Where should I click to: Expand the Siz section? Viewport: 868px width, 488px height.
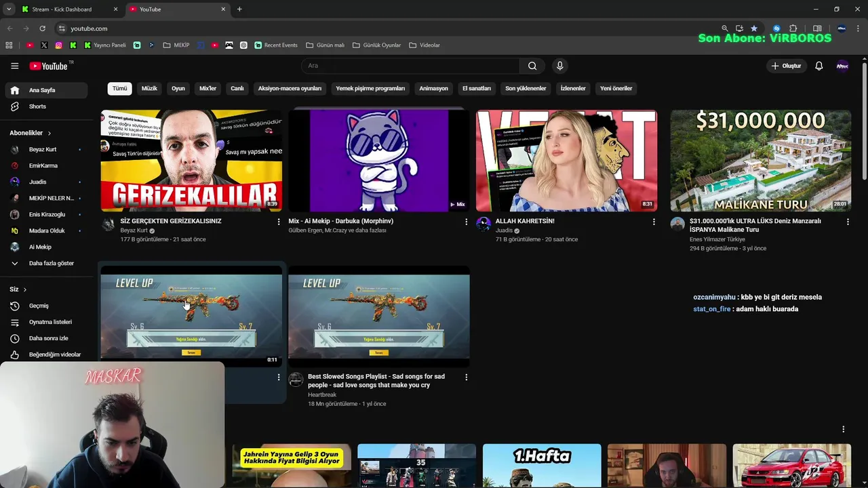(18, 289)
